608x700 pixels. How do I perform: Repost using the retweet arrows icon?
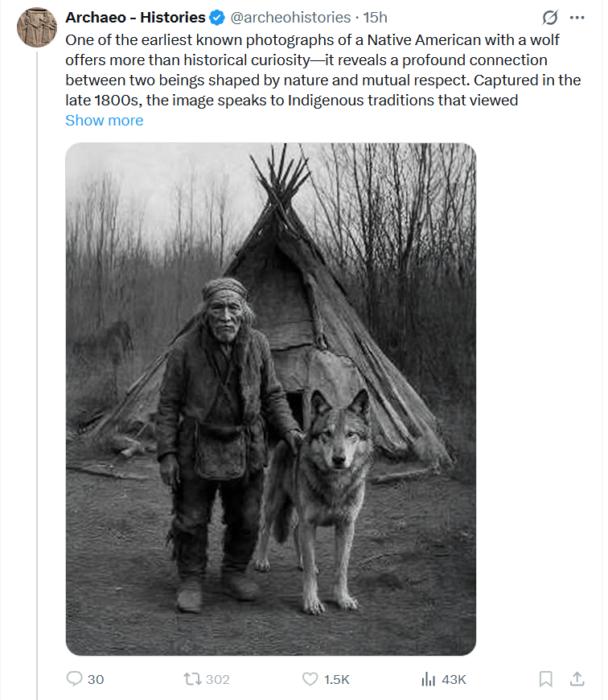192,679
